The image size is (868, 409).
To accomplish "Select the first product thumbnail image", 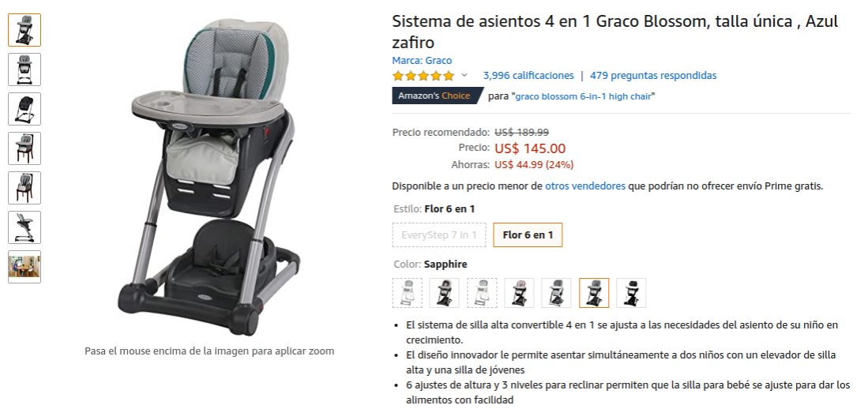I will click(24, 30).
